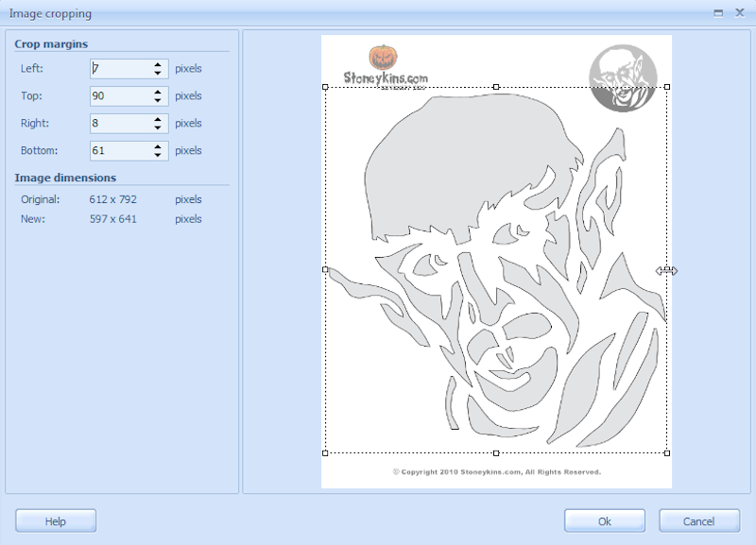Click the Bottom: label
Viewport: 756px width, 545px height.
click(39, 151)
